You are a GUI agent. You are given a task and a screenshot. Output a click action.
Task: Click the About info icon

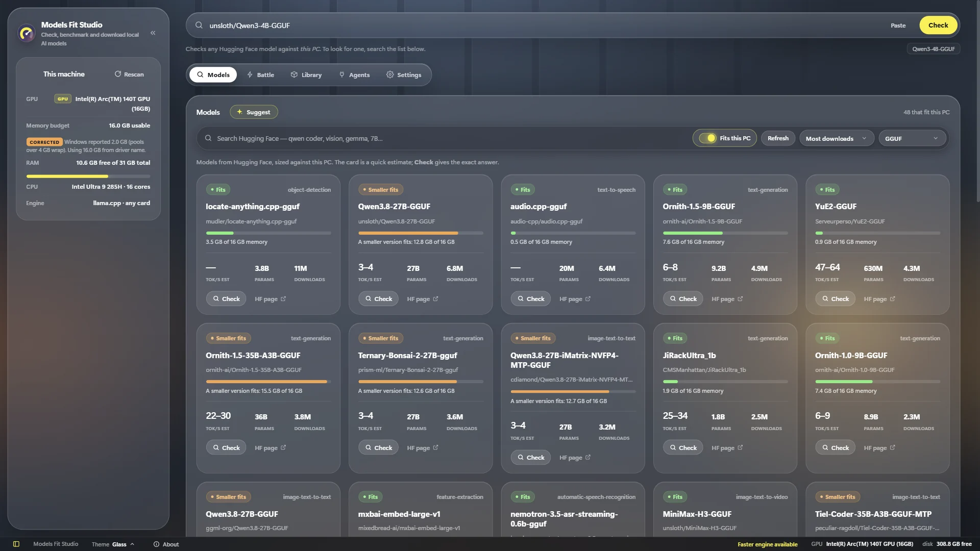point(157,544)
